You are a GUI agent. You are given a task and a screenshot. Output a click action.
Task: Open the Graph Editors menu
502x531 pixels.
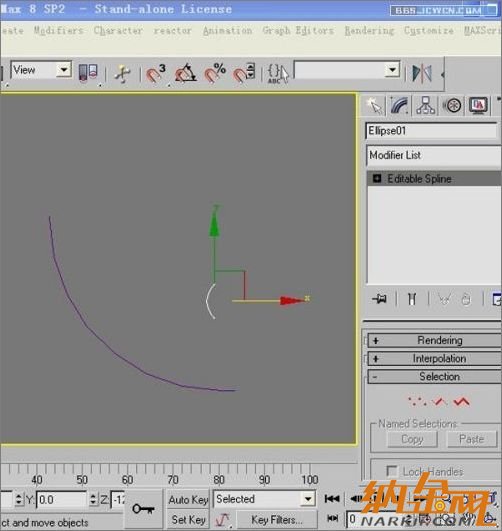coord(298,30)
